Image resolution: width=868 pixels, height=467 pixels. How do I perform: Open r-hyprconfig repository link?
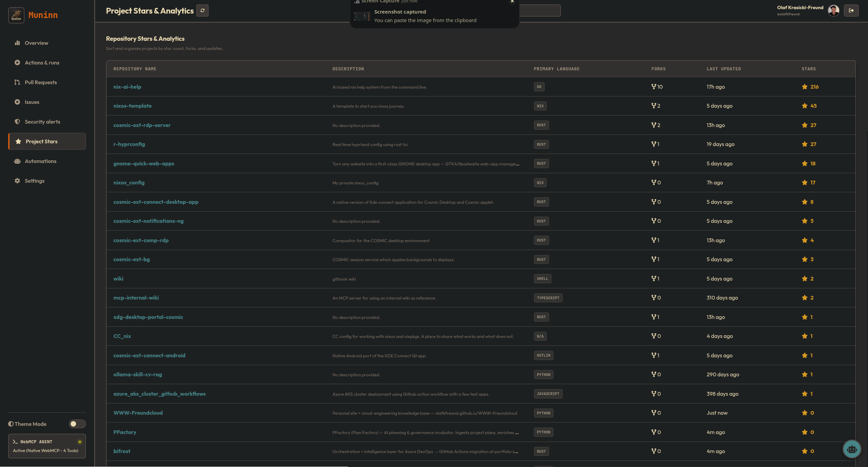[129, 144]
